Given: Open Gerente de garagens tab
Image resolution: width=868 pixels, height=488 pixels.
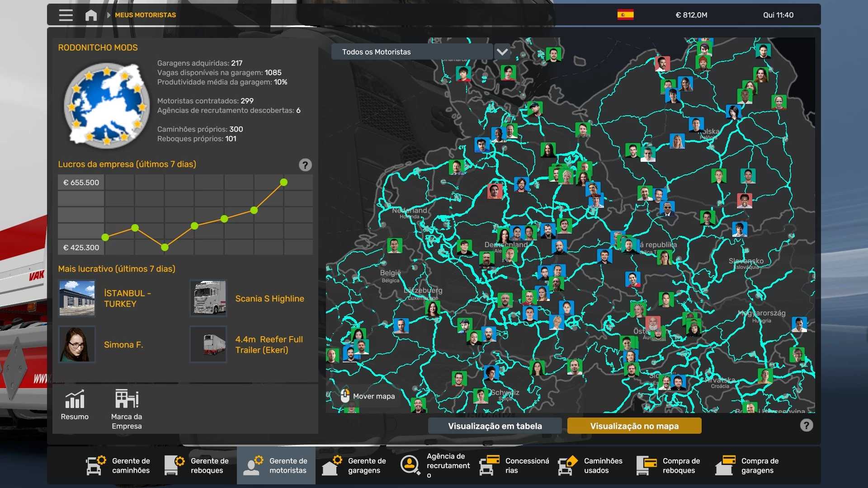Looking at the screenshot, I should click(x=355, y=465).
